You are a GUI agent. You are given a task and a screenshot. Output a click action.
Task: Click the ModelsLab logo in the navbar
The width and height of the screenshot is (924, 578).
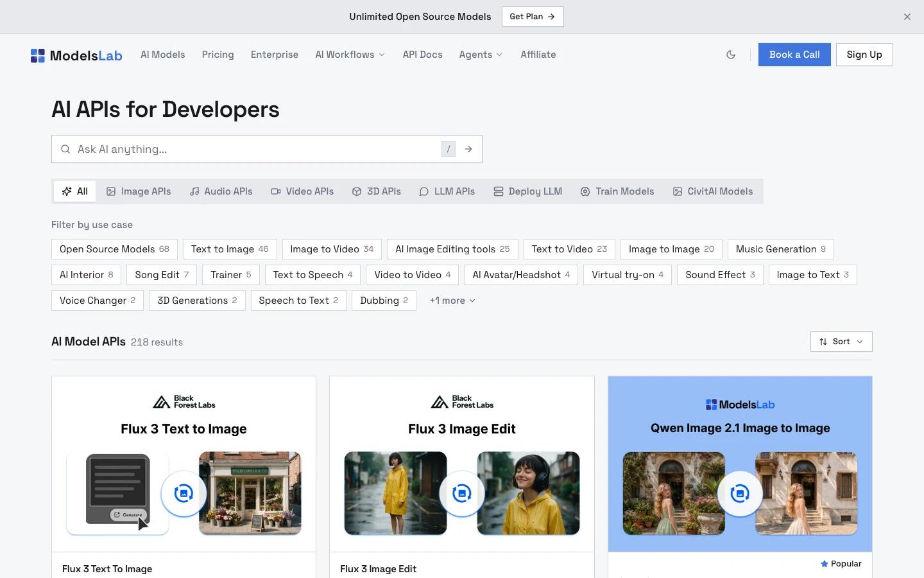pyautogui.click(x=76, y=55)
